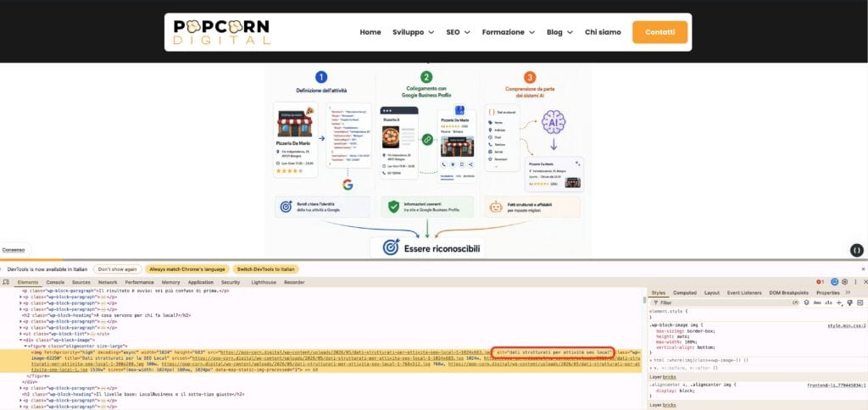Switch to the Console tab
The image size is (868, 410).
(x=55, y=282)
